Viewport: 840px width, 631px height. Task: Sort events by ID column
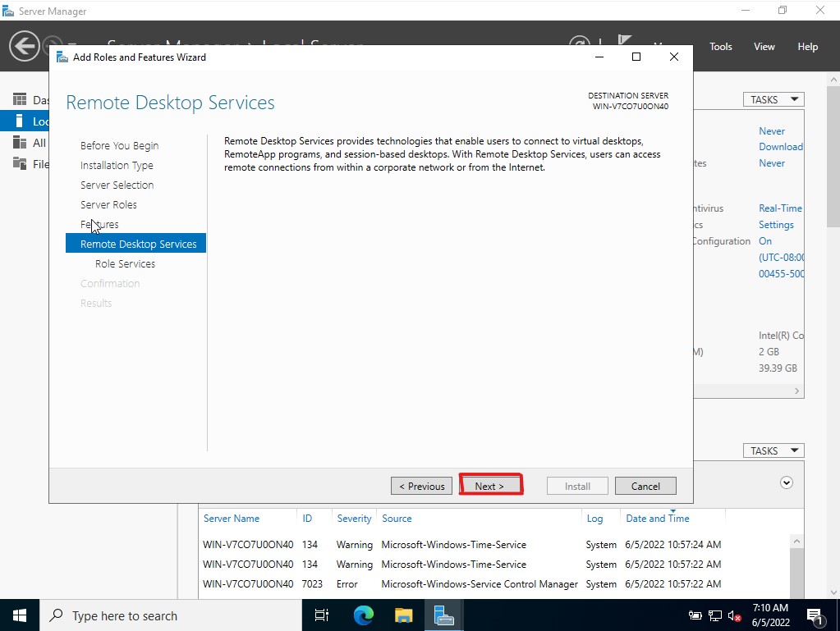[x=307, y=518]
